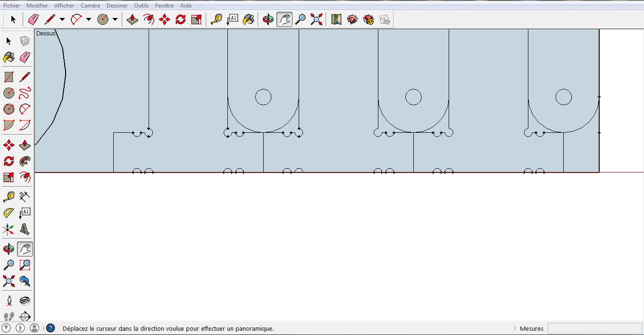Open the line tools dropdown arrow beside the pencil
Viewport: 644px width, 335px height.
[x=62, y=20]
